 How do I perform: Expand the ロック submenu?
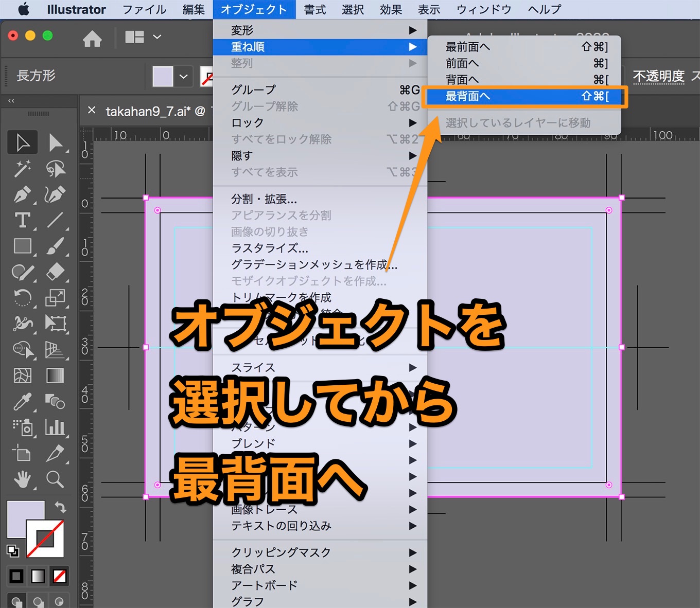(x=320, y=122)
